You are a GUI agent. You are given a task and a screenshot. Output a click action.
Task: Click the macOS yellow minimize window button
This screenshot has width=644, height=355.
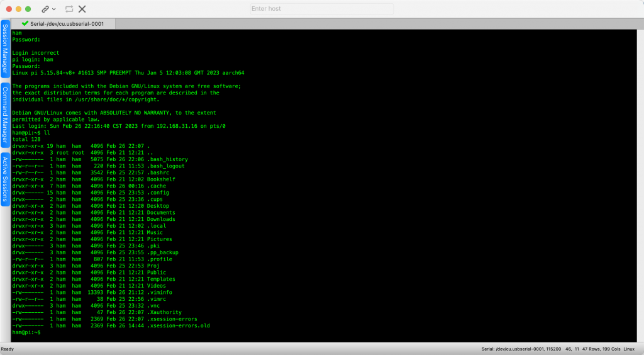[18, 9]
